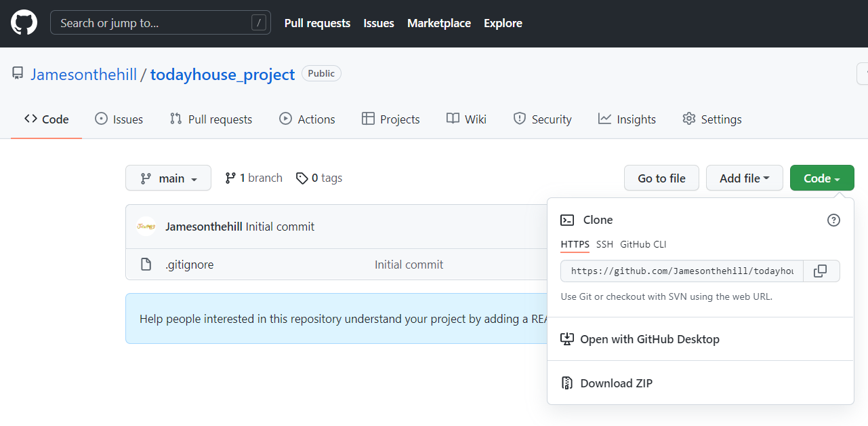Image resolution: width=868 pixels, height=426 pixels.
Task: Open Pull requests in the top header
Action: (317, 23)
